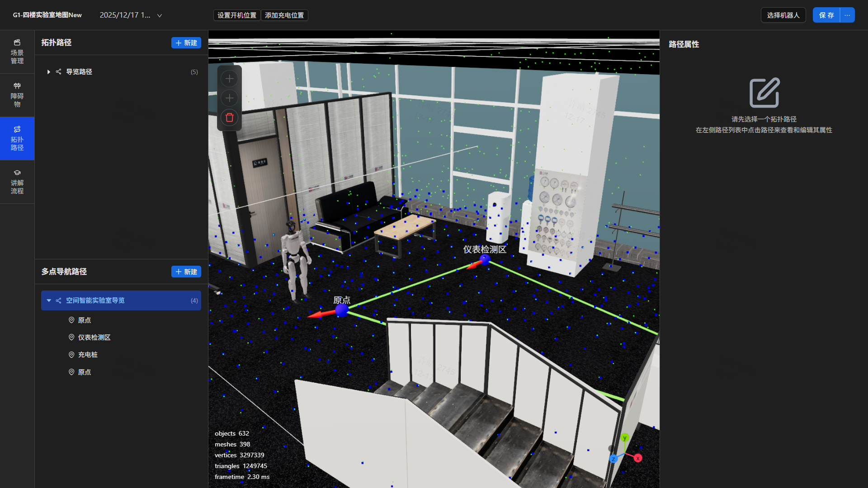Click the 添加充电位置 button
868x488 pixels.
click(x=284, y=15)
